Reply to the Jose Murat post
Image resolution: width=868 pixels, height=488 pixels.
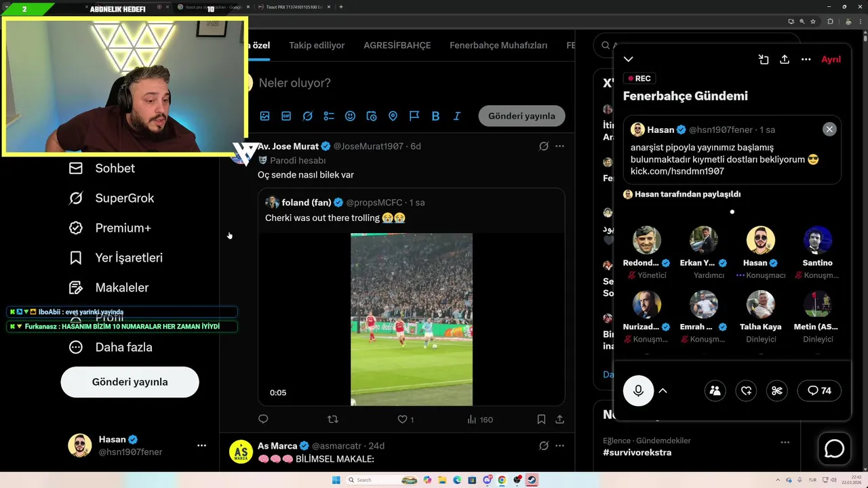[x=263, y=420]
